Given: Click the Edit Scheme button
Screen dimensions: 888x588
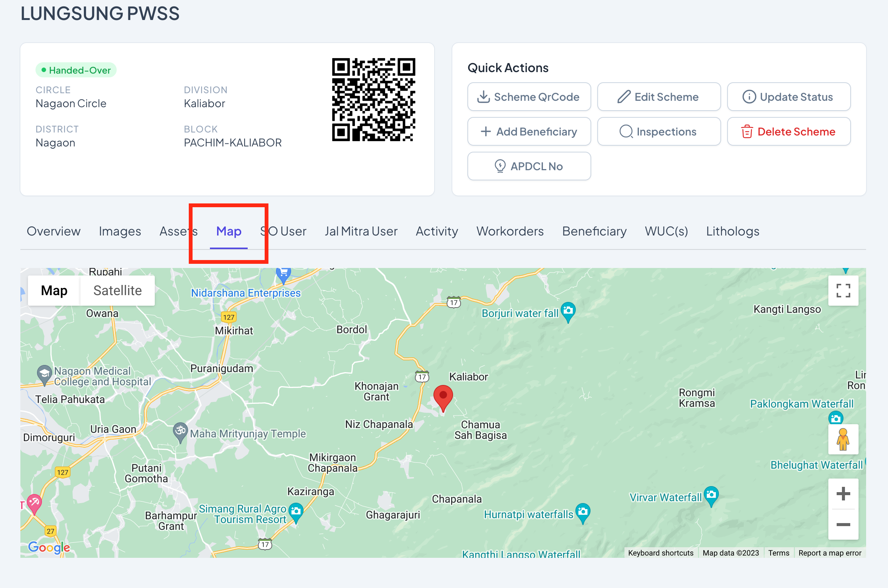Looking at the screenshot, I should tap(659, 97).
